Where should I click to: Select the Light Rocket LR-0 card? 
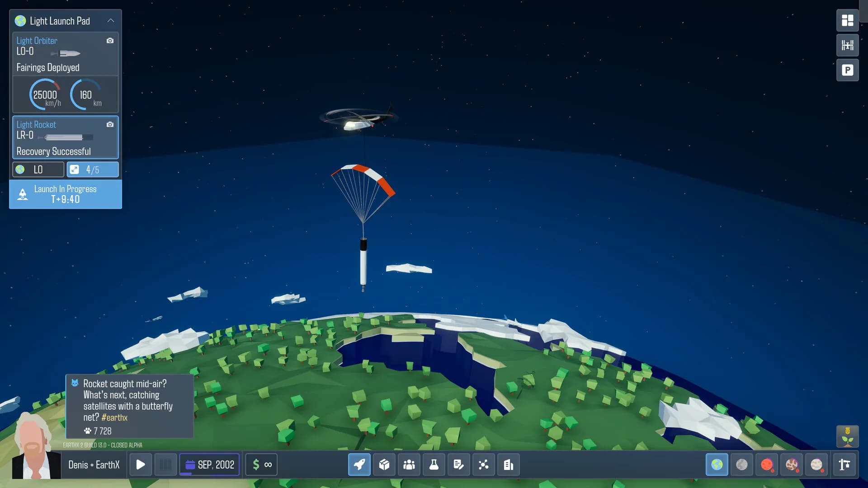click(x=66, y=137)
